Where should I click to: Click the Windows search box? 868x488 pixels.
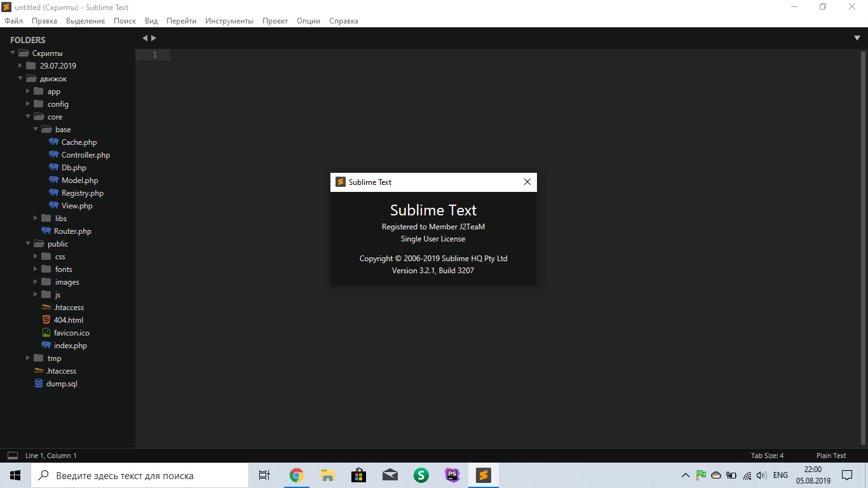pyautogui.click(x=140, y=475)
